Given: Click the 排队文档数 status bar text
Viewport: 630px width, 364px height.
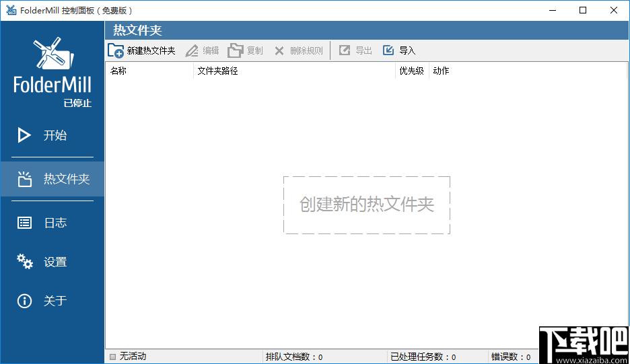Looking at the screenshot, I should [294, 357].
